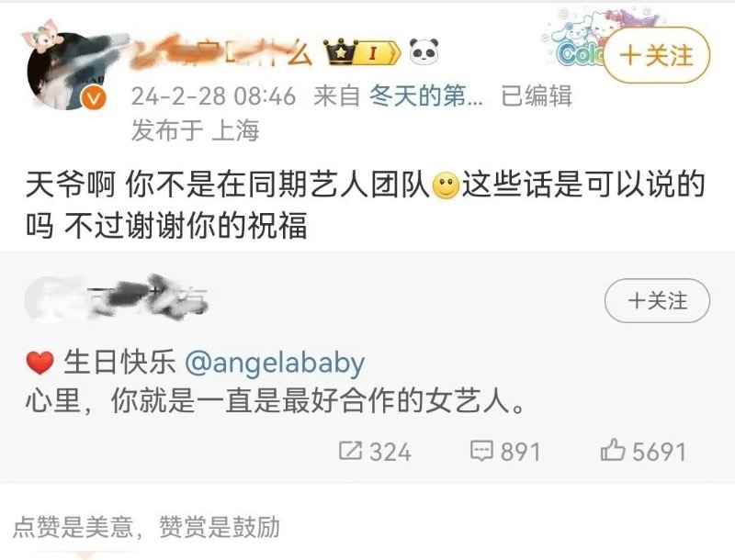735x560 pixels.
Task: Tap the orange verified V badge
Action: [x=94, y=99]
